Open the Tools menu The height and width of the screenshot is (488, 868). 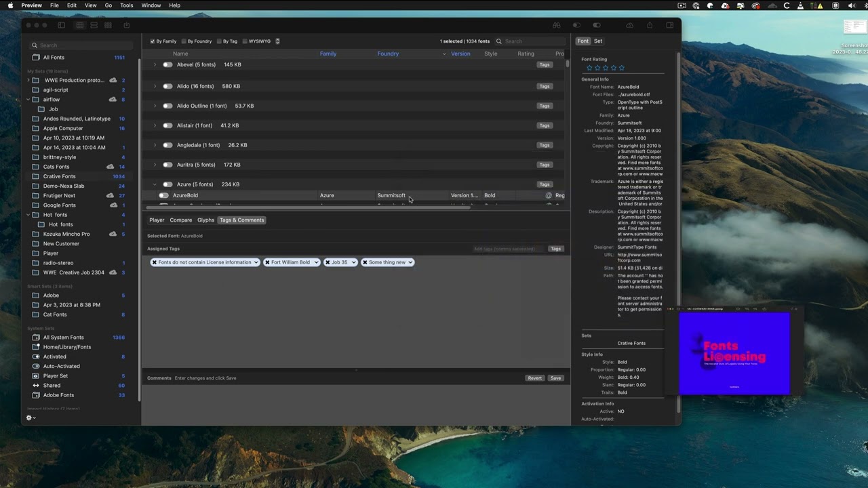coord(127,5)
